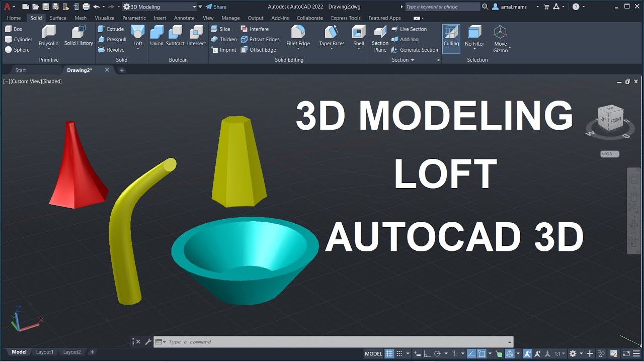Image resolution: width=644 pixels, height=362 pixels.
Task: Click Extract Edges tool
Action: pos(260,39)
